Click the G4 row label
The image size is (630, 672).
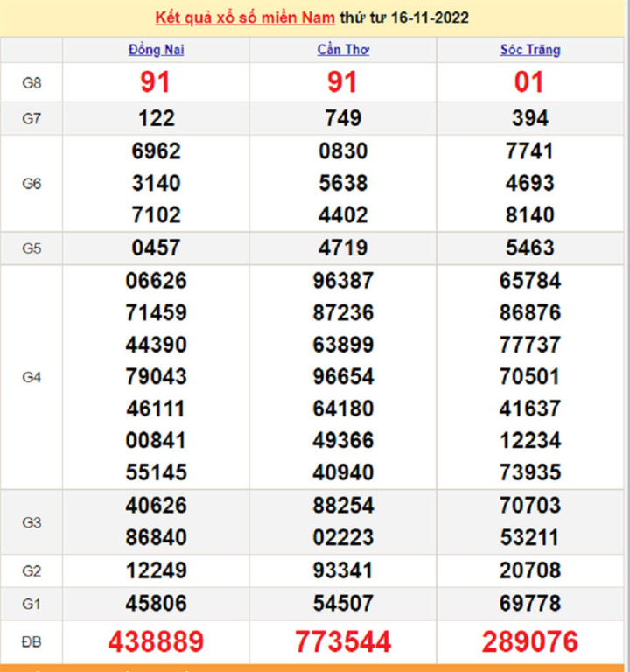(31, 377)
